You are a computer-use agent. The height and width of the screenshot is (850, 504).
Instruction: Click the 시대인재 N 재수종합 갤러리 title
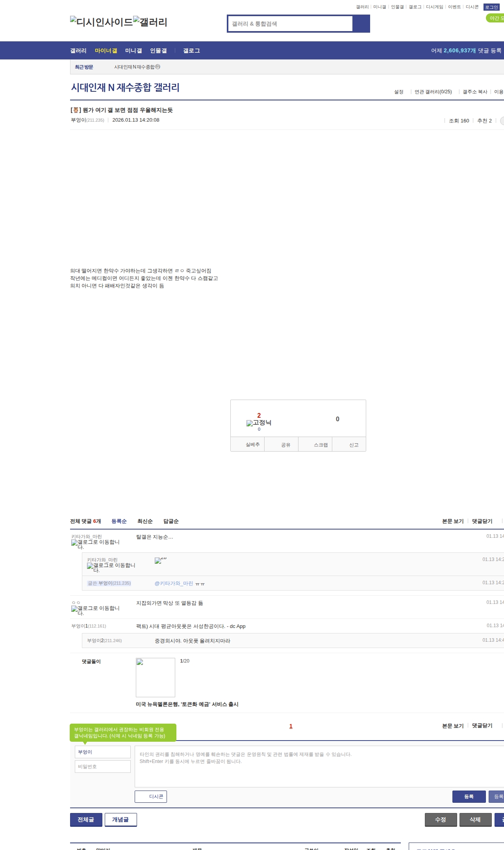pyautogui.click(x=125, y=87)
